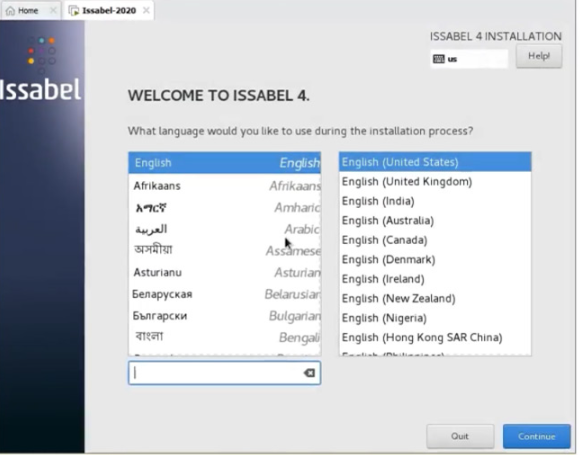Choose English (Canada) locale
This screenshot has height=455, width=580.
point(435,240)
